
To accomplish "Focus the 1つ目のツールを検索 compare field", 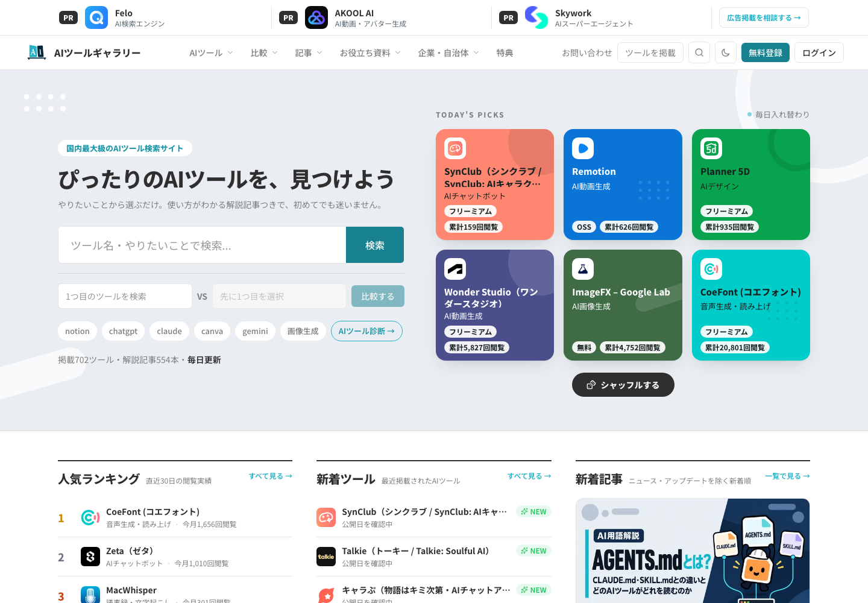I will click(x=125, y=296).
